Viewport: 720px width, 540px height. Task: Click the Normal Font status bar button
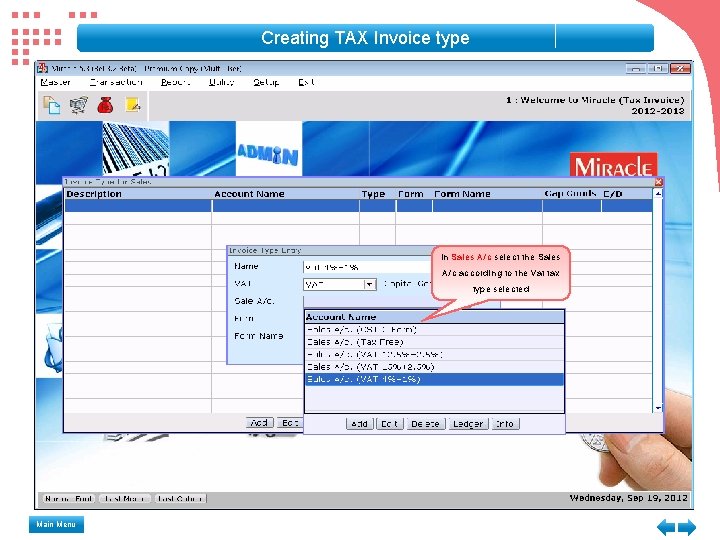pos(69,499)
